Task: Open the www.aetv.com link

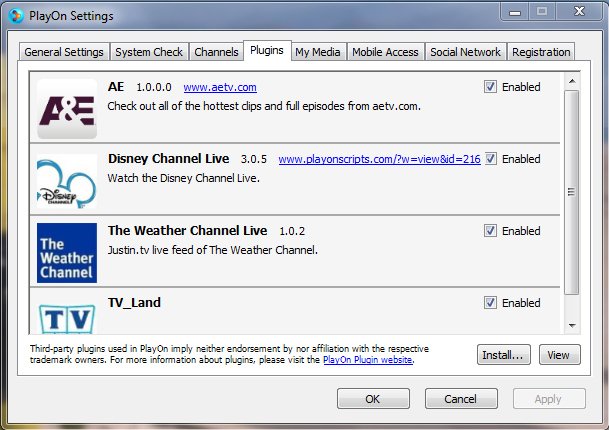Action: (220, 87)
